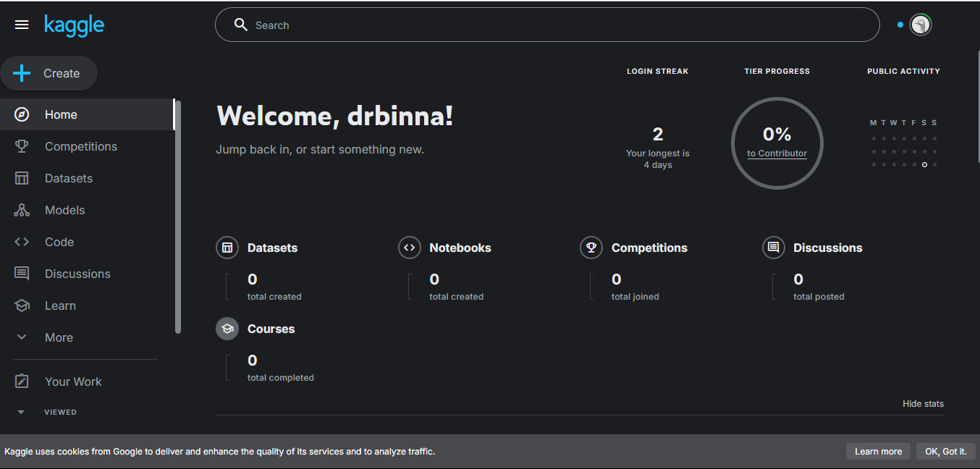Image resolution: width=980 pixels, height=469 pixels.
Task: Click the search magnifier icon
Action: coord(241,25)
